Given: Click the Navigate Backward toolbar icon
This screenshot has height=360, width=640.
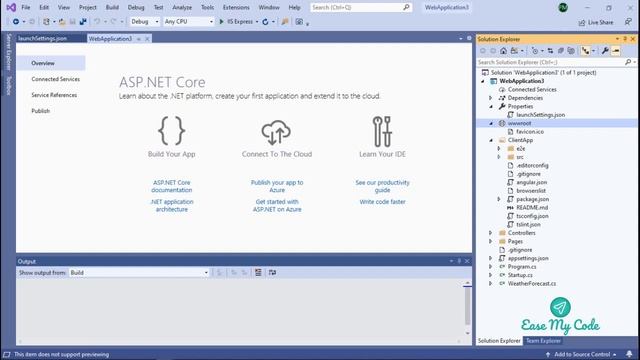Looking at the screenshot, I should pyautogui.click(x=16, y=22).
